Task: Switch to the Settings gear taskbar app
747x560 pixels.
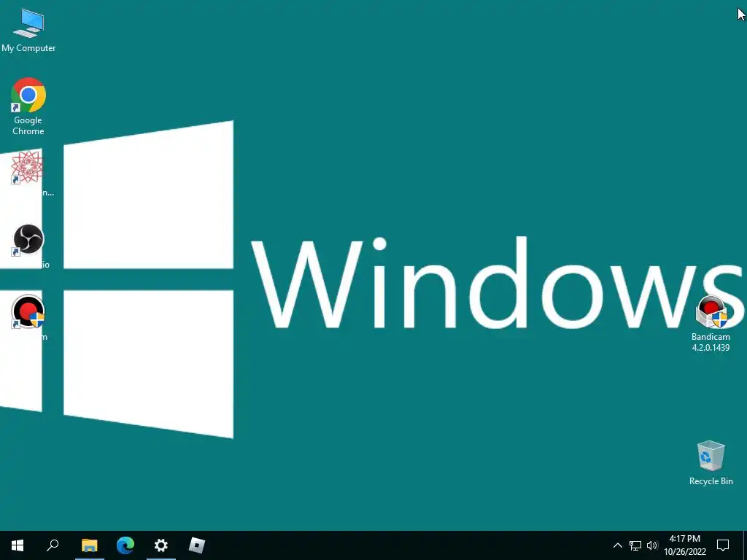Action: (161, 545)
